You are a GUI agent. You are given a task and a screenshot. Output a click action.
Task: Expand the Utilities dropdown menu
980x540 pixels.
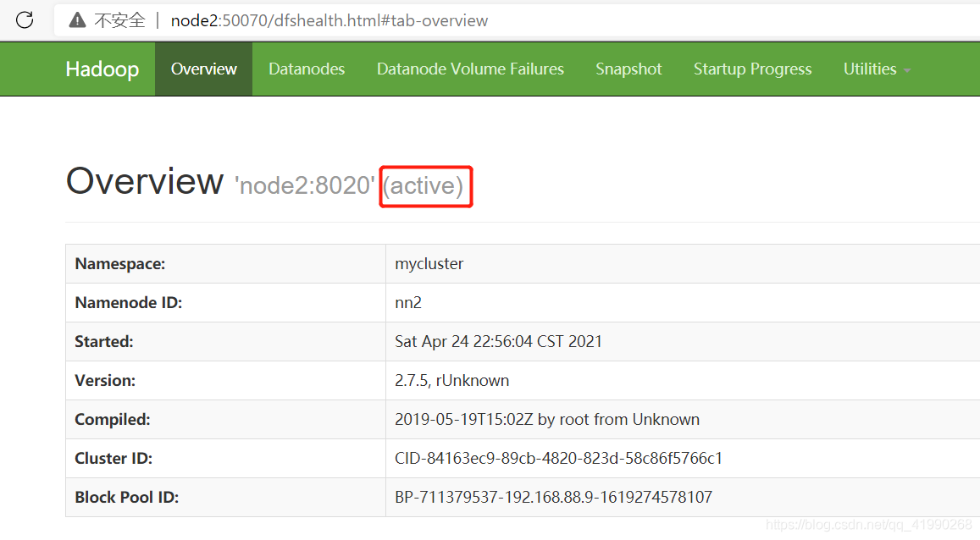pyautogui.click(x=877, y=69)
